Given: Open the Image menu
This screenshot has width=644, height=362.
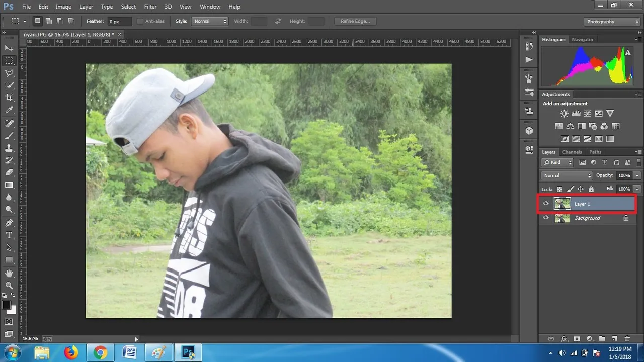Looking at the screenshot, I should point(63,7).
